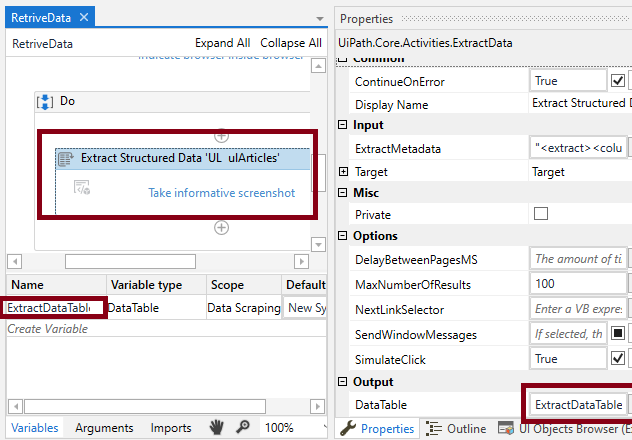Collapse the Input section
The image size is (632, 440).
pos(342,125)
